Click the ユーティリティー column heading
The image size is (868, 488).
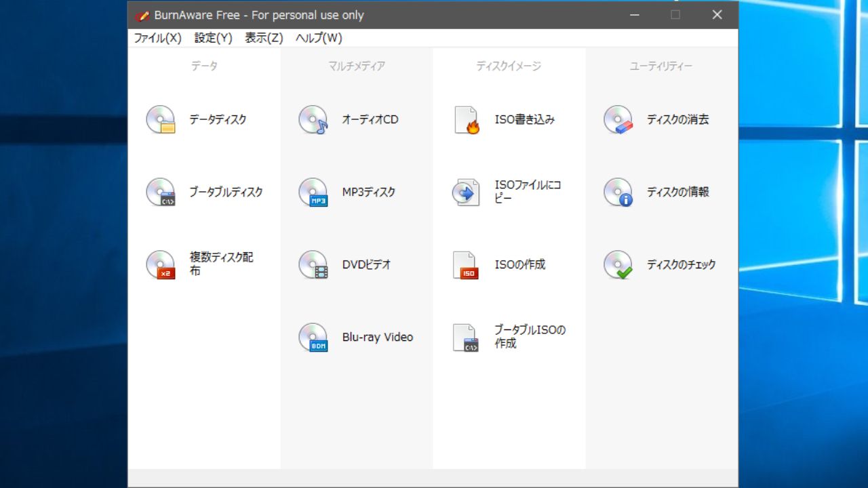pyautogui.click(x=661, y=66)
